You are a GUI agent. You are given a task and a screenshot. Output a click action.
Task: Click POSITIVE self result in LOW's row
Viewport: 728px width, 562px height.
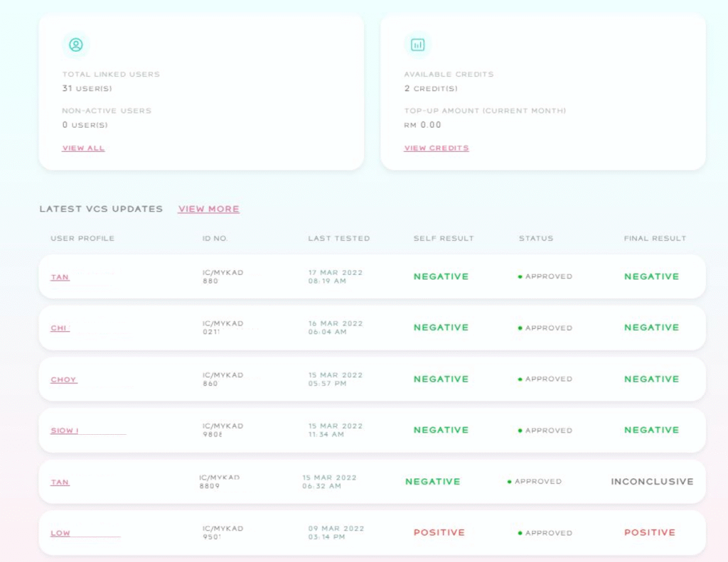(439, 532)
